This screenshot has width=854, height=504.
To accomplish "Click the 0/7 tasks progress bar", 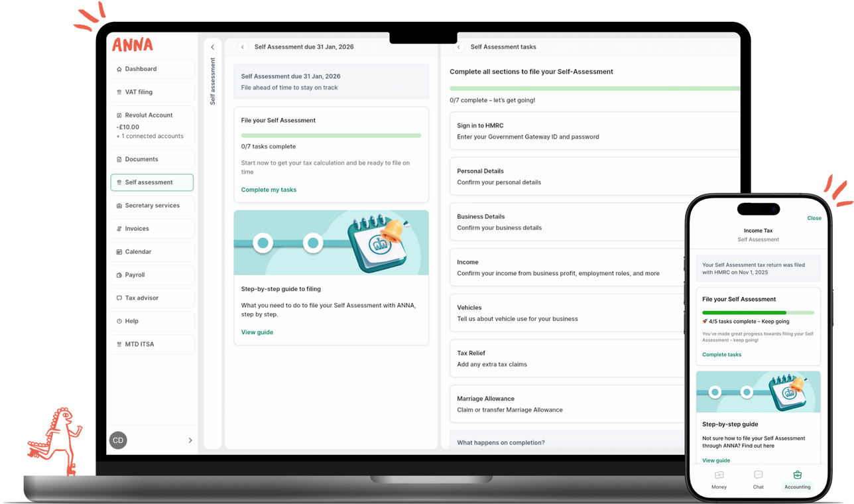I will [331, 135].
